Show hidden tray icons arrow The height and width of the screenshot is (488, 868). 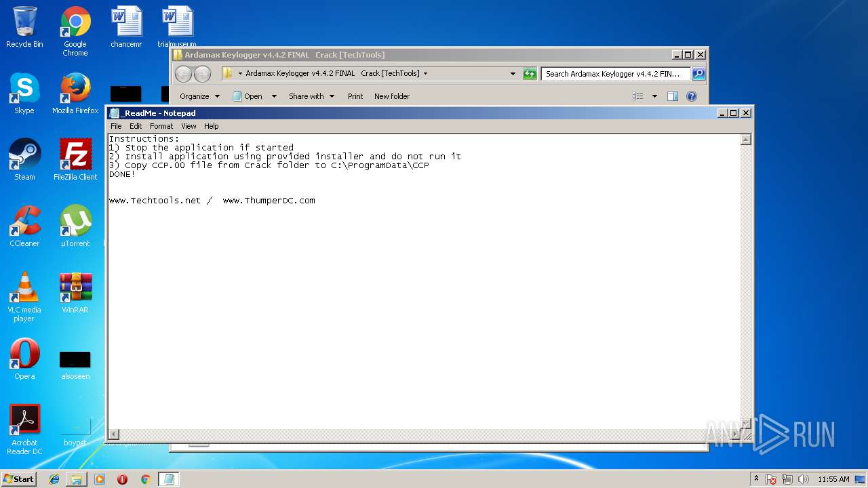[x=756, y=479]
